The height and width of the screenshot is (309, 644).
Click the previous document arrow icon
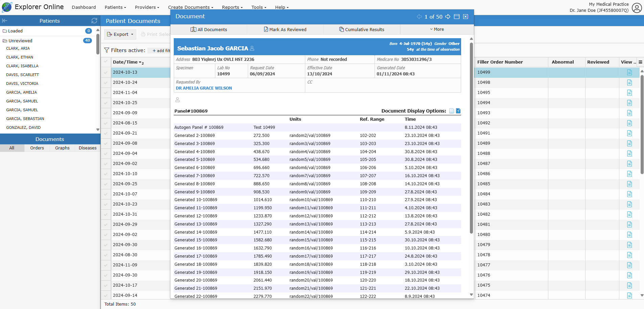pos(419,17)
